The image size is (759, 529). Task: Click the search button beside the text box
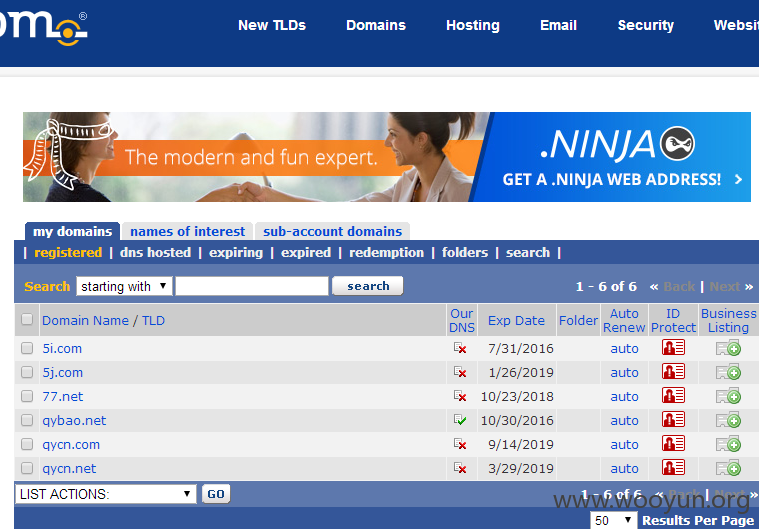[x=368, y=286]
